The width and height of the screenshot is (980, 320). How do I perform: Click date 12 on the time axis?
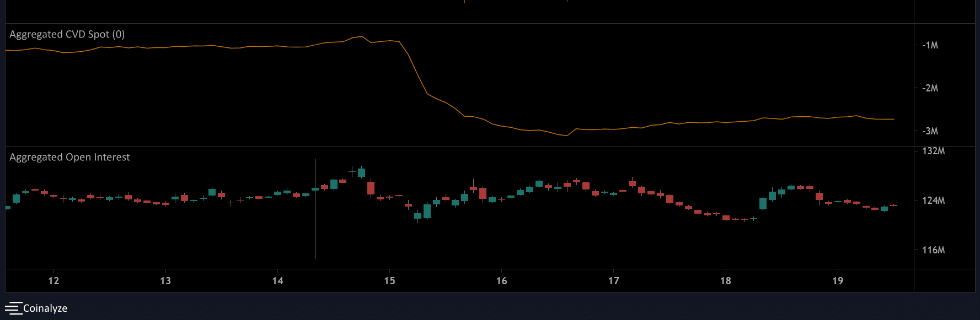tap(53, 281)
